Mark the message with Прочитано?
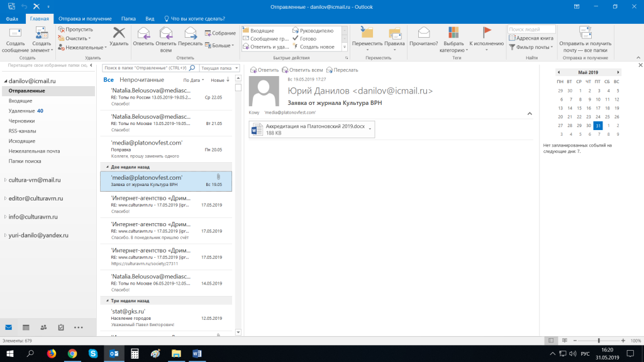This screenshot has height=362, width=644. click(x=423, y=36)
